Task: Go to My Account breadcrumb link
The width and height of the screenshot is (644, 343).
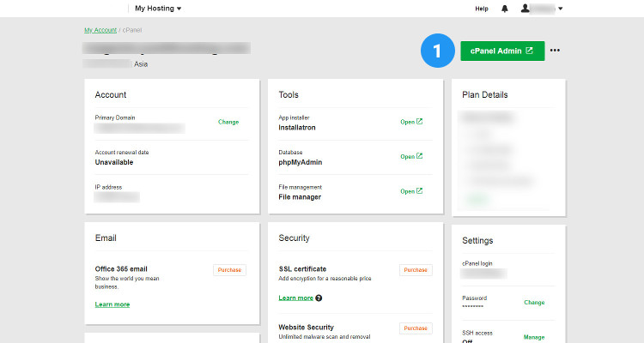Action: [x=98, y=30]
